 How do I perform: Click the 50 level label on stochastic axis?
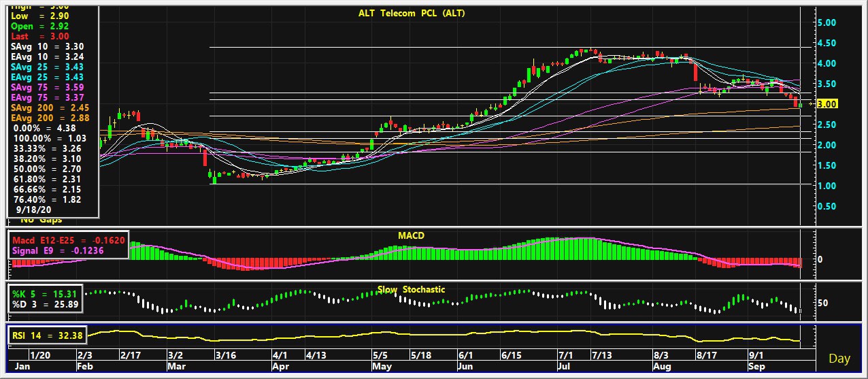pyautogui.click(x=823, y=303)
